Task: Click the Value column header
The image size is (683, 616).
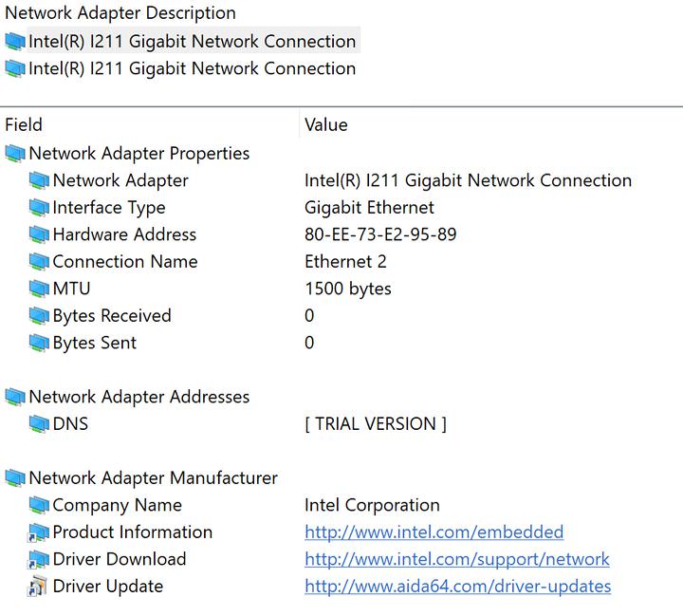Action: 325,125
